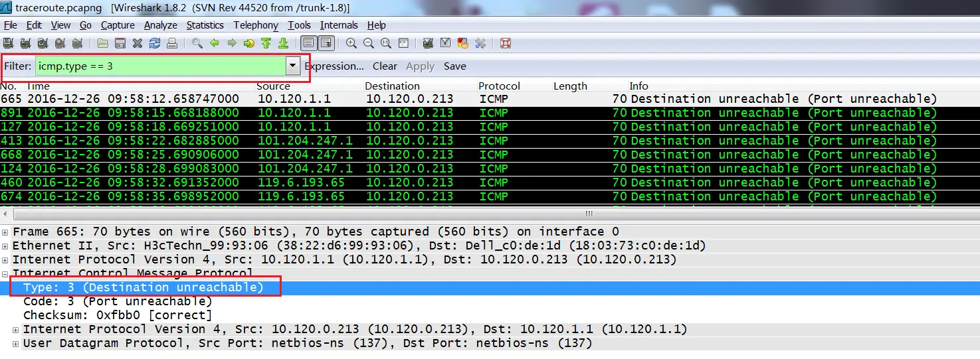Close the capture file with the X icon
The image size is (980, 359).
(138, 43)
